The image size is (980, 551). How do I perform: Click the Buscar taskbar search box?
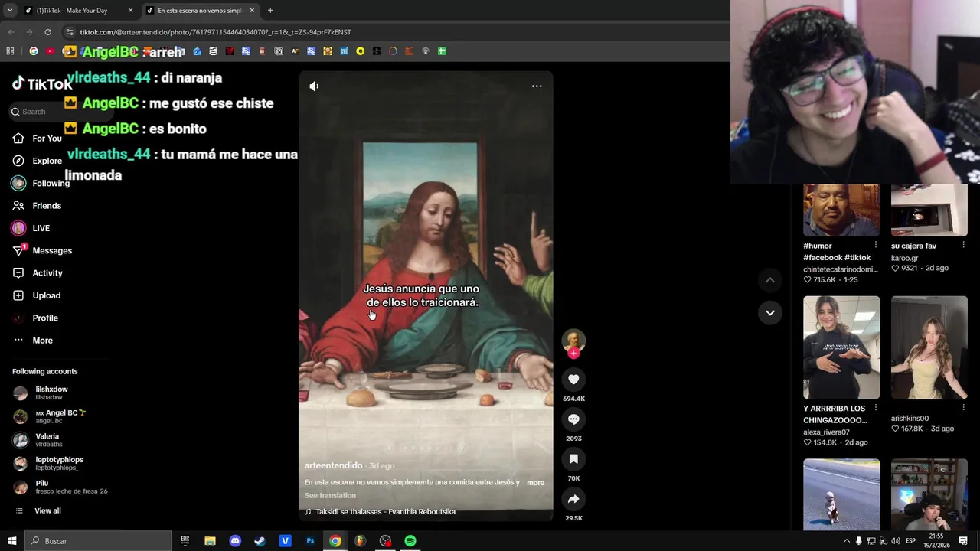[x=98, y=541]
